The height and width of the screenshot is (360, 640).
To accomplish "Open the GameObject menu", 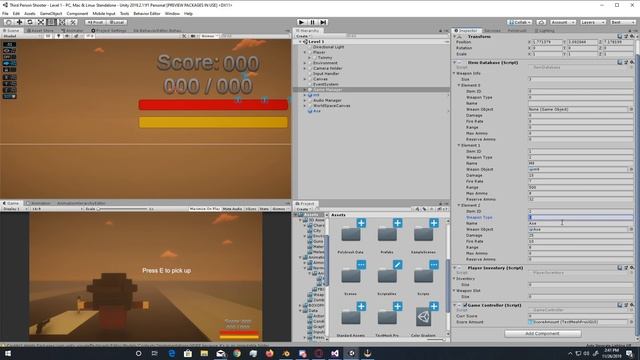I will (51, 13).
